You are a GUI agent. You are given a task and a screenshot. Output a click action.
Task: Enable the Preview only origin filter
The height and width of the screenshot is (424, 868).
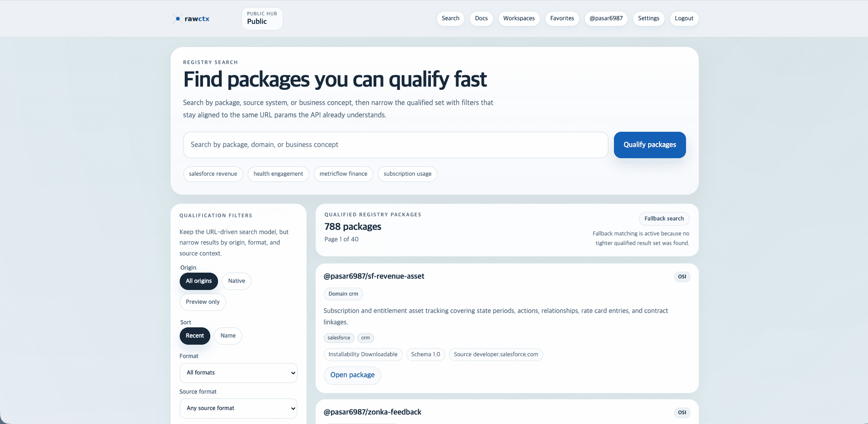click(203, 302)
